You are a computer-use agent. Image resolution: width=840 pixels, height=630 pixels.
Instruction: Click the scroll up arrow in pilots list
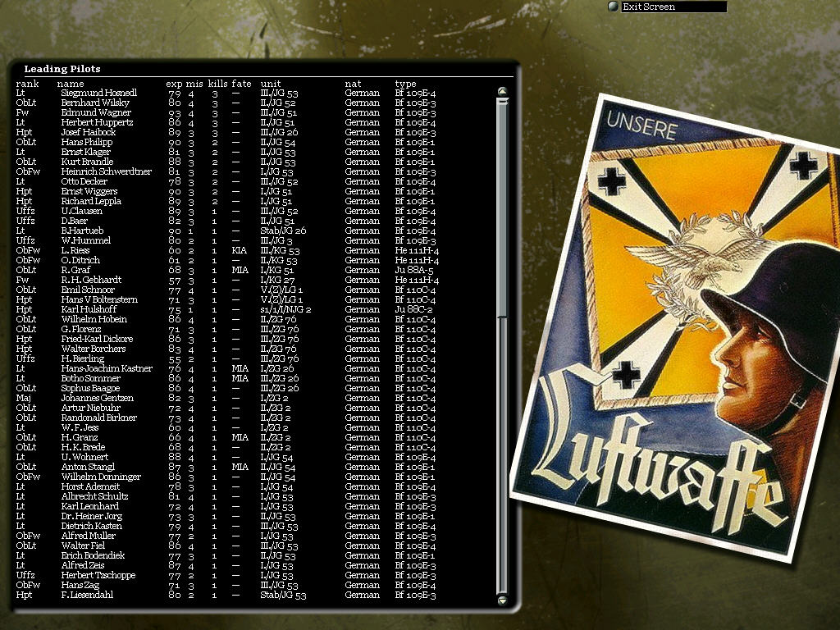point(503,92)
